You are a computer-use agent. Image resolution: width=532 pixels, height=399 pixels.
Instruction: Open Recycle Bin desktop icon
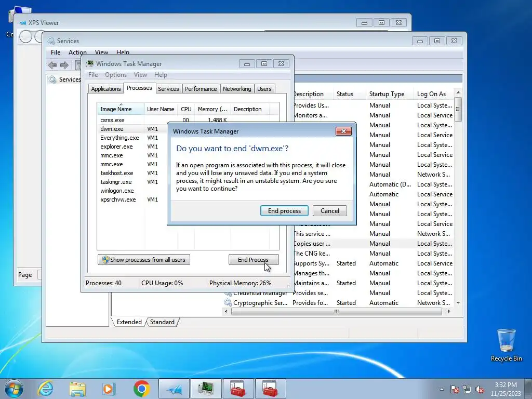pyautogui.click(x=506, y=345)
